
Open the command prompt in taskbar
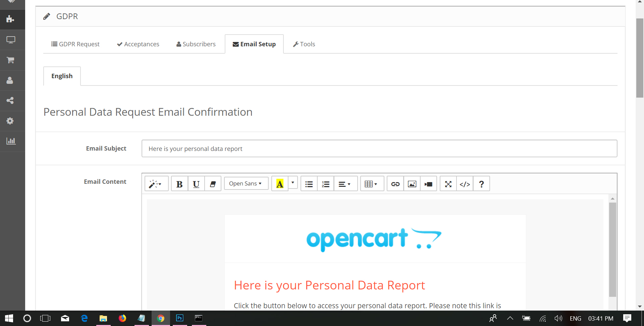click(199, 318)
